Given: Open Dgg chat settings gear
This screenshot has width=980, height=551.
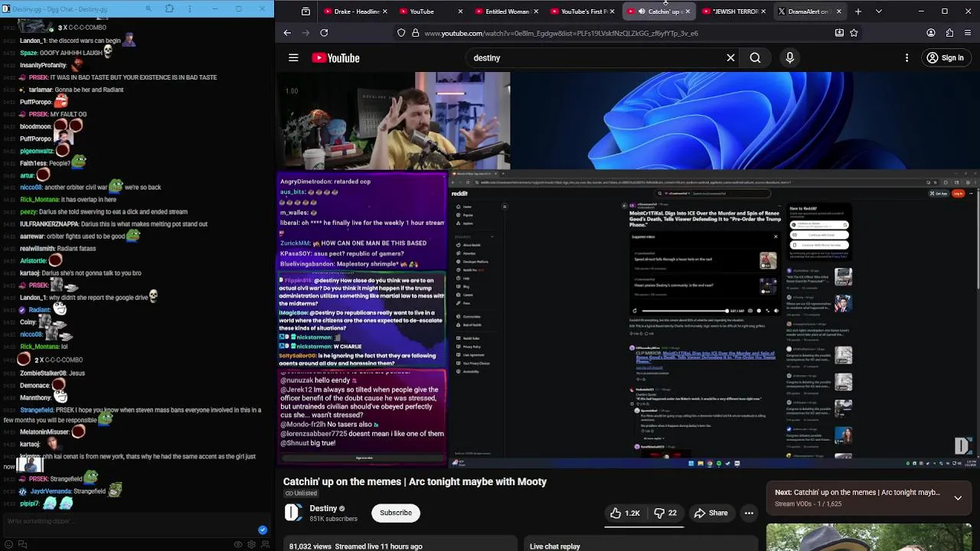Looking at the screenshot, I should (251, 544).
